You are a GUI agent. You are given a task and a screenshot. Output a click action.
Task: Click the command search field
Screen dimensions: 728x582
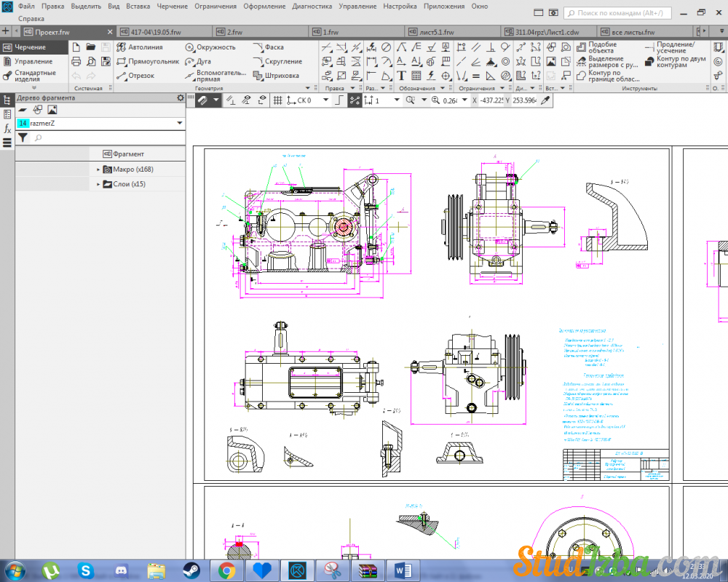(x=619, y=13)
